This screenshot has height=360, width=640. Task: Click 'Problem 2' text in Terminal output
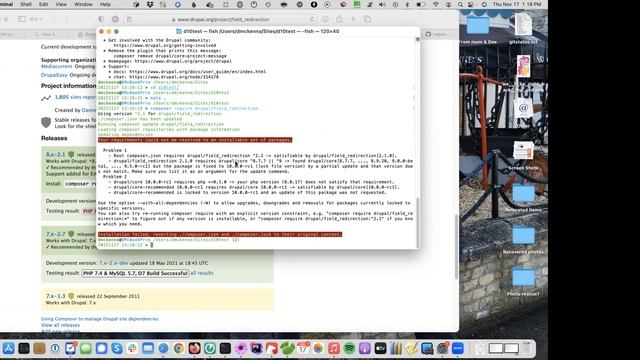[115, 177]
